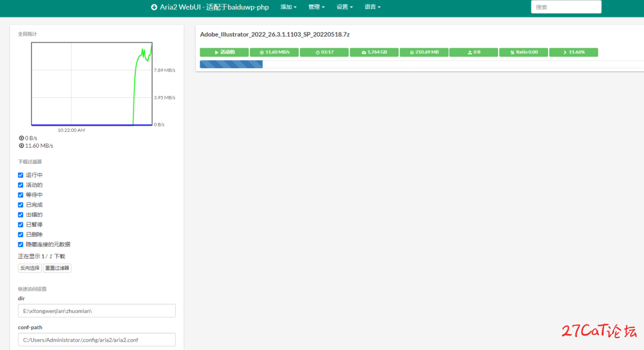The width and height of the screenshot is (644, 350).
Task: Click the 快速访问设置 heading
Action: point(32,289)
